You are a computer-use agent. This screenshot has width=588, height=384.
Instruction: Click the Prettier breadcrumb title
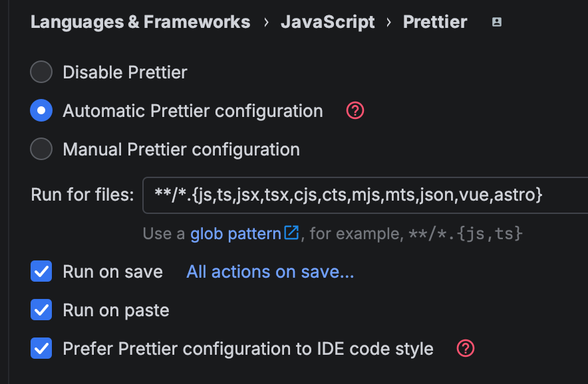435,22
